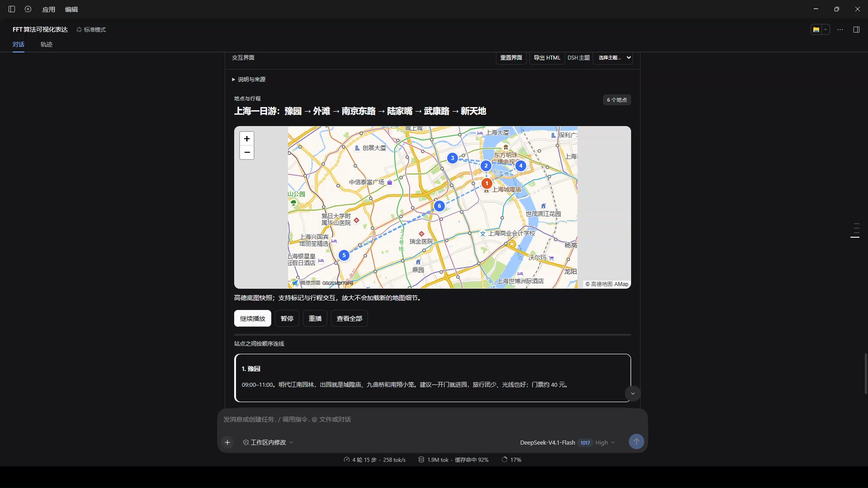Open the High reasoning level dropdown
The image size is (868, 488).
point(605,443)
